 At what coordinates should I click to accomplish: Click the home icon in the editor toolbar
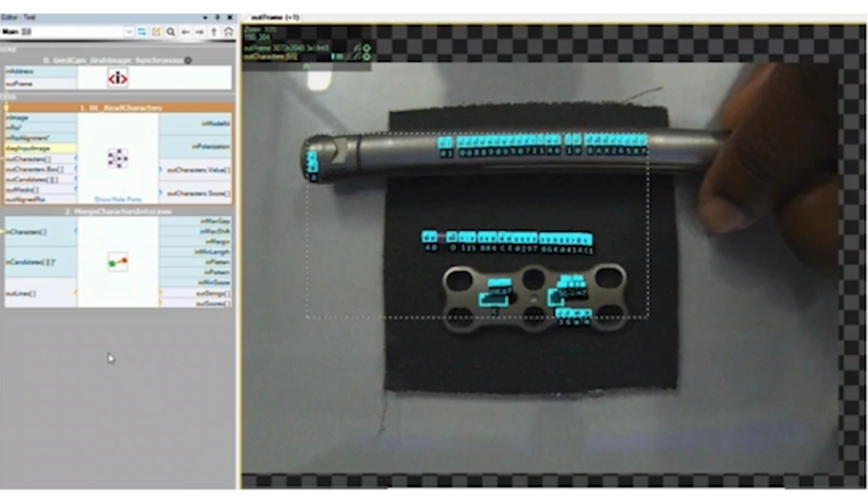click(x=228, y=31)
